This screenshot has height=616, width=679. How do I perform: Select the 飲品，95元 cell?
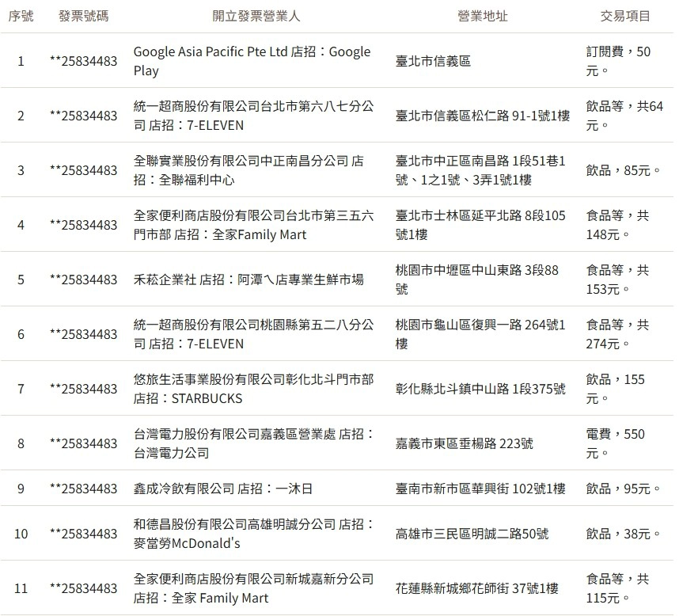[x=623, y=489]
